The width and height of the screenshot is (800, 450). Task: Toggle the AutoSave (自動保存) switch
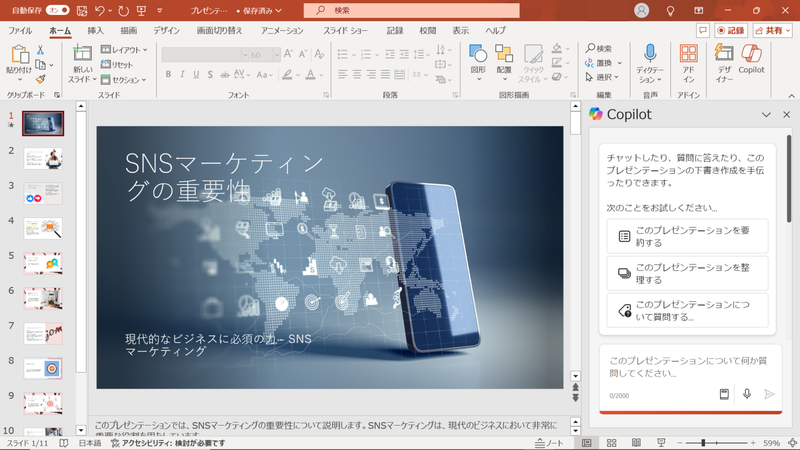point(58,10)
